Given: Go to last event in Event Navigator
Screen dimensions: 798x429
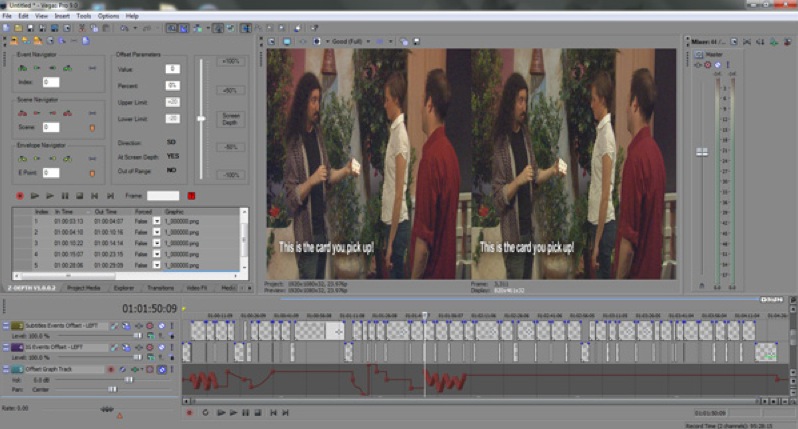Looking at the screenshot, I should pyautogui.click(x=67, y=68).
